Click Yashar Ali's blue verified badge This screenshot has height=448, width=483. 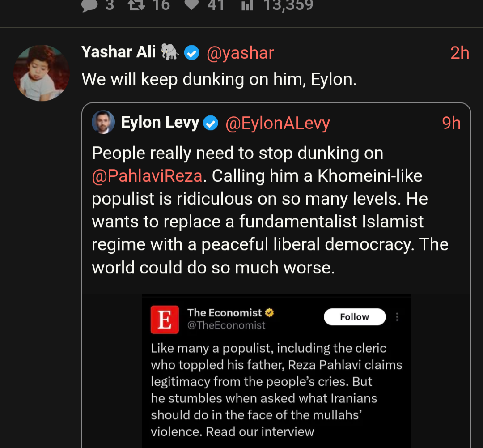click(x=192, y=53)
